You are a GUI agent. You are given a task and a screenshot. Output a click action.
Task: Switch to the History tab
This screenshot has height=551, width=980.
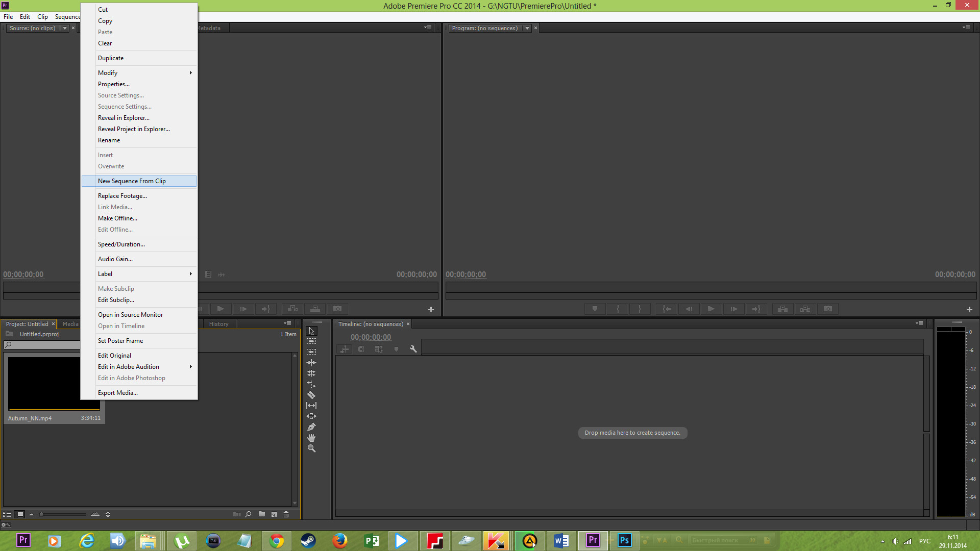pos(219,324)
